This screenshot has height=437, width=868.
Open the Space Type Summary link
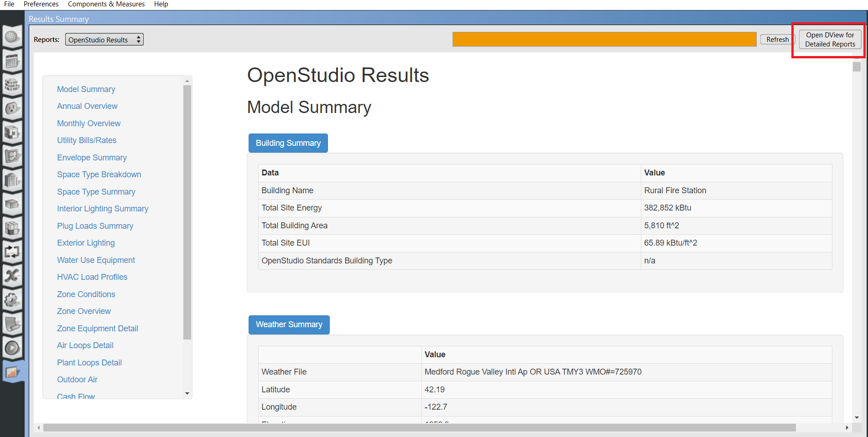click(x=96, y=192)
